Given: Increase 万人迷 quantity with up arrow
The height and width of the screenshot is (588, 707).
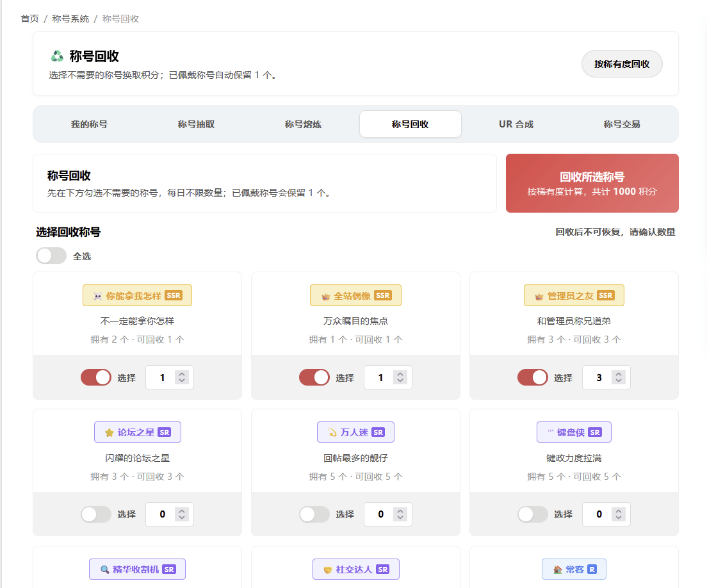Looking at the screenshot, I should [400, 511].
